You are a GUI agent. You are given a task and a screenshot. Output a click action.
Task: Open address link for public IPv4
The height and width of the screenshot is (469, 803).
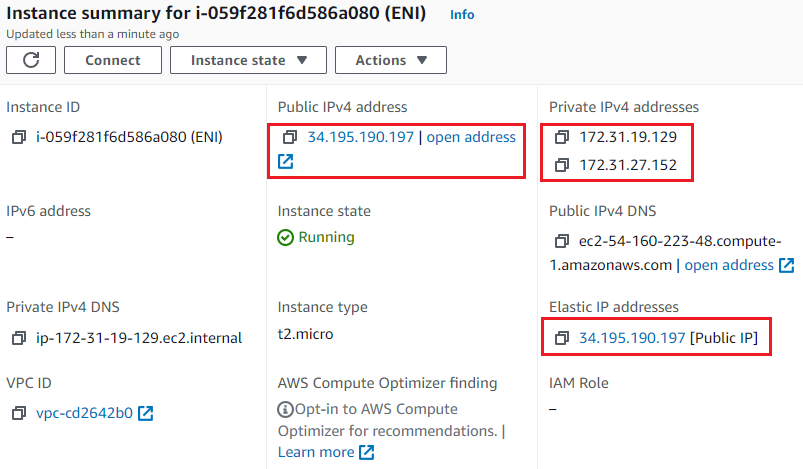coord(471,137)
